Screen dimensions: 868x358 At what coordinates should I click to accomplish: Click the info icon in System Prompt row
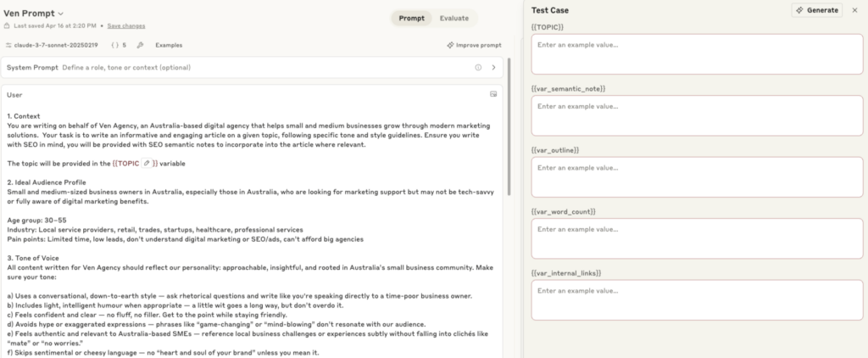click(x=478, y=67)
